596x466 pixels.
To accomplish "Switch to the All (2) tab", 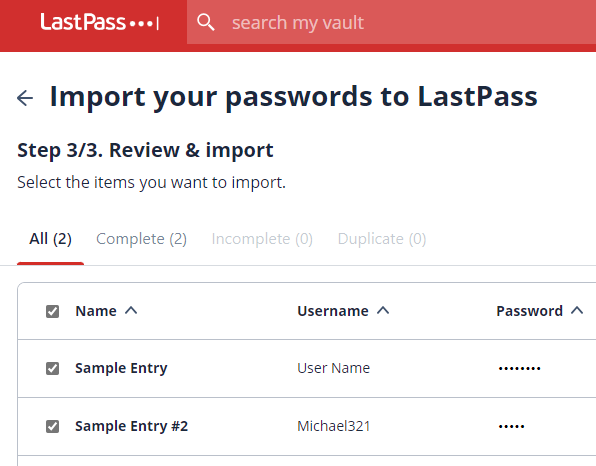I will click(51, 239).
